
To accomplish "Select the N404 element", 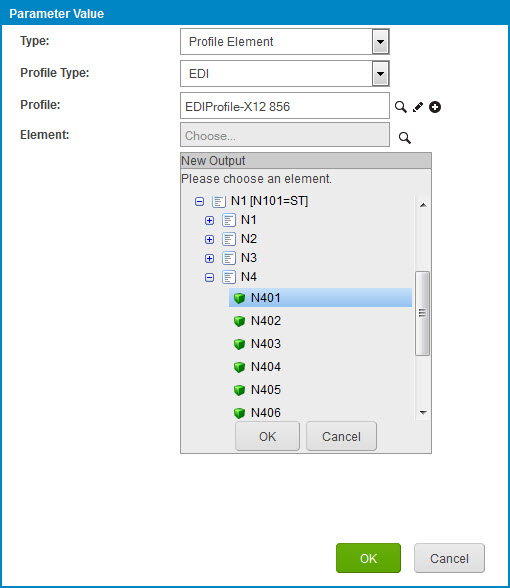I will click(266, 366).
